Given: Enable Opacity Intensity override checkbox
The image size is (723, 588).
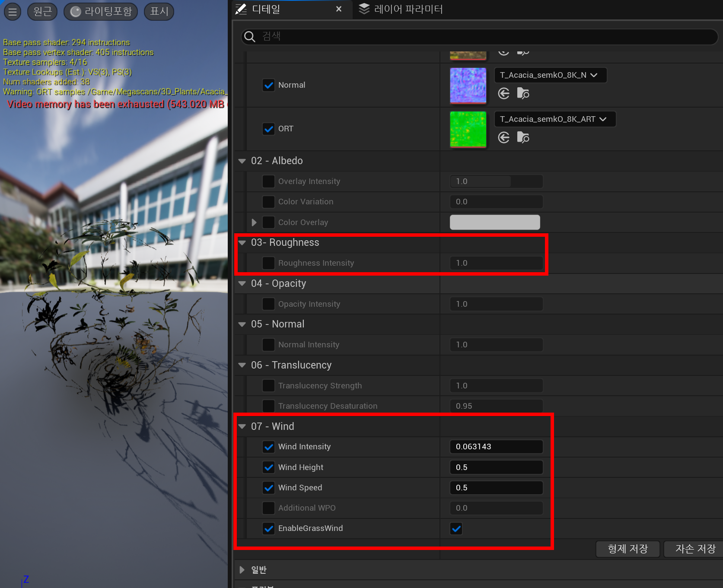Looking at the screenshot, I should [268, 304].
